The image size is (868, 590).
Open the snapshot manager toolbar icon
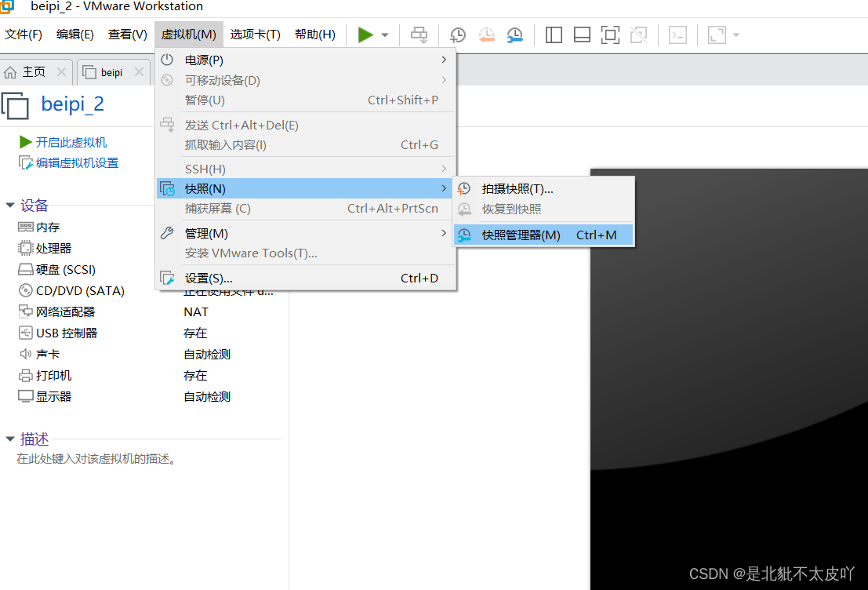(x=515, y=35)
